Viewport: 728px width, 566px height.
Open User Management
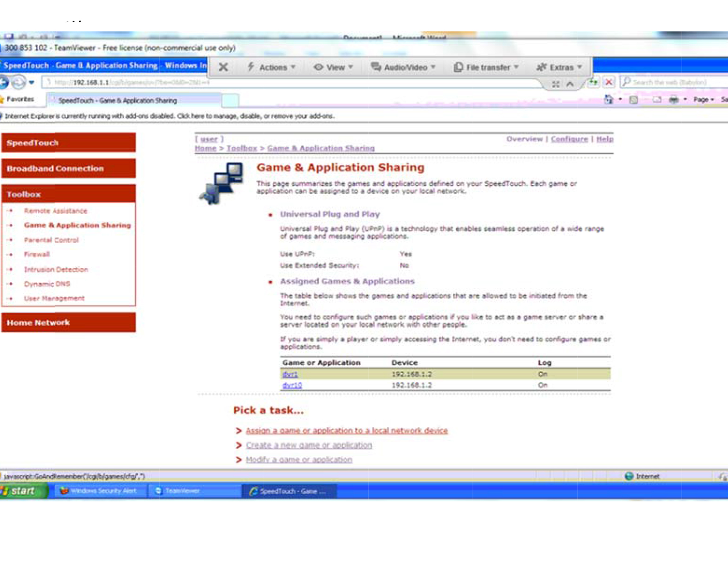pos(54,298)
